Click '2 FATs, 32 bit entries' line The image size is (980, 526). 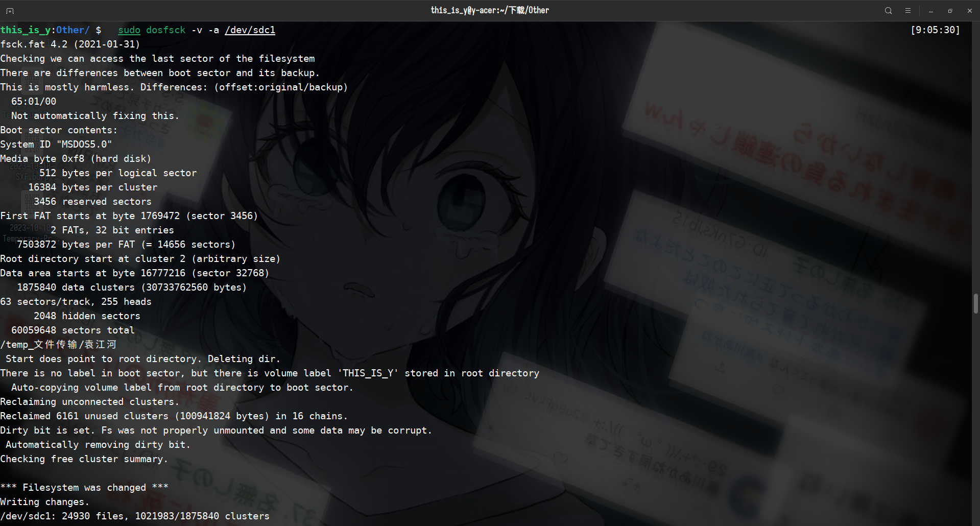[x=112, y=230]
